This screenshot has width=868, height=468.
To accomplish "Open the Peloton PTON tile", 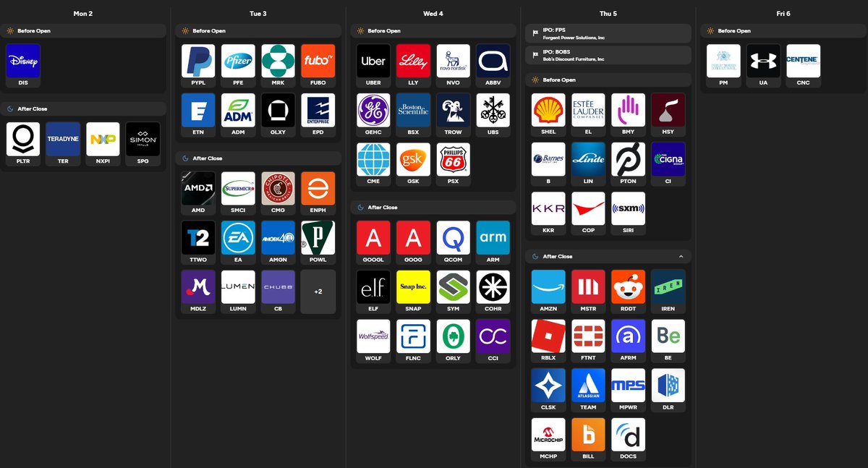I will click(x=628, y=163).
